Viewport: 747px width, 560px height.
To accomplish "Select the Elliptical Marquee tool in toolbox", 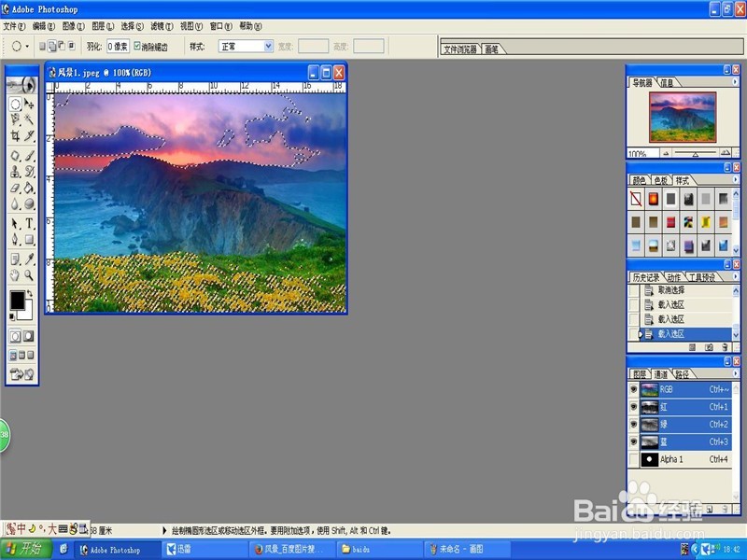I will [x=15, y=104].
